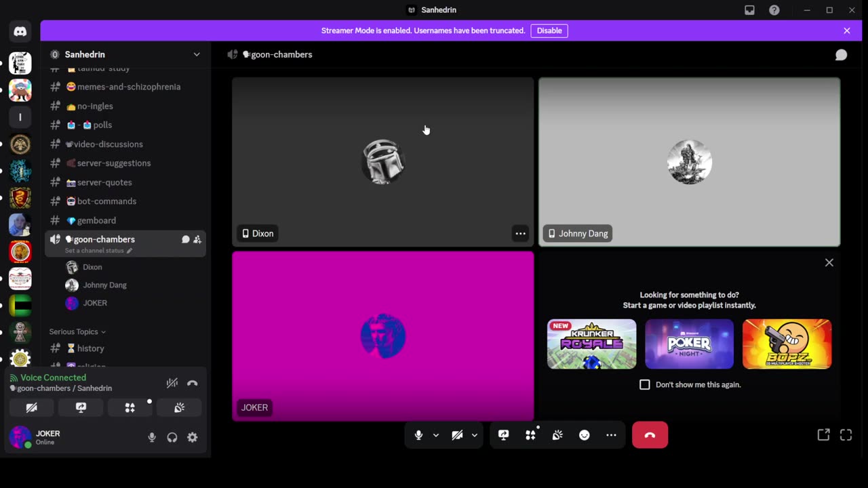
Task: Open User Settings gear
Action: tap(193, 437)
